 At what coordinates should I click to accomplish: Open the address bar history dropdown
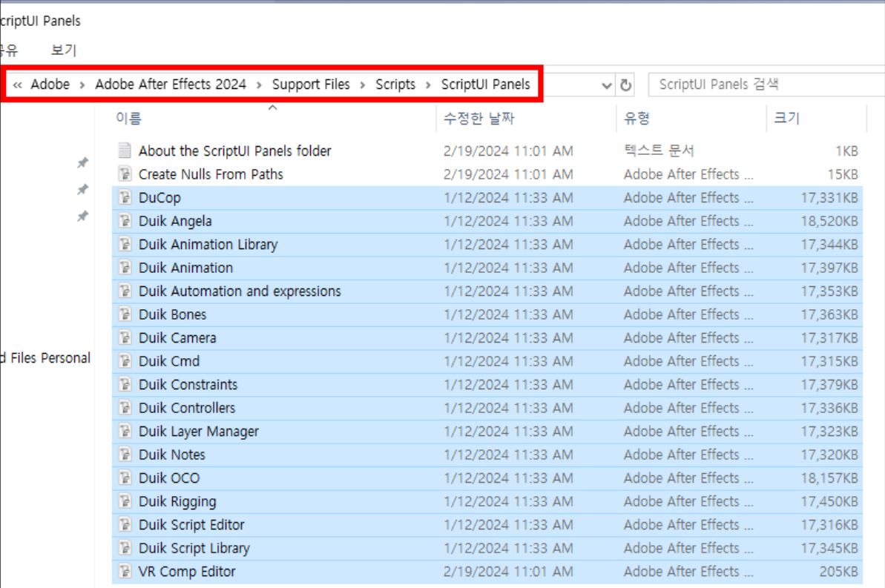coord(607,85)
